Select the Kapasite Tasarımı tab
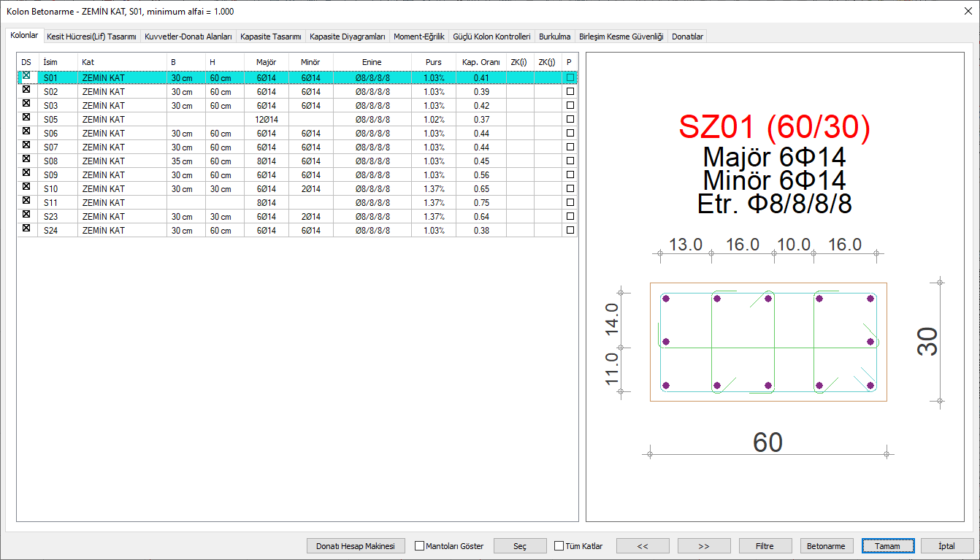This screenshot has height=560, width=980. tap(271, 36)
